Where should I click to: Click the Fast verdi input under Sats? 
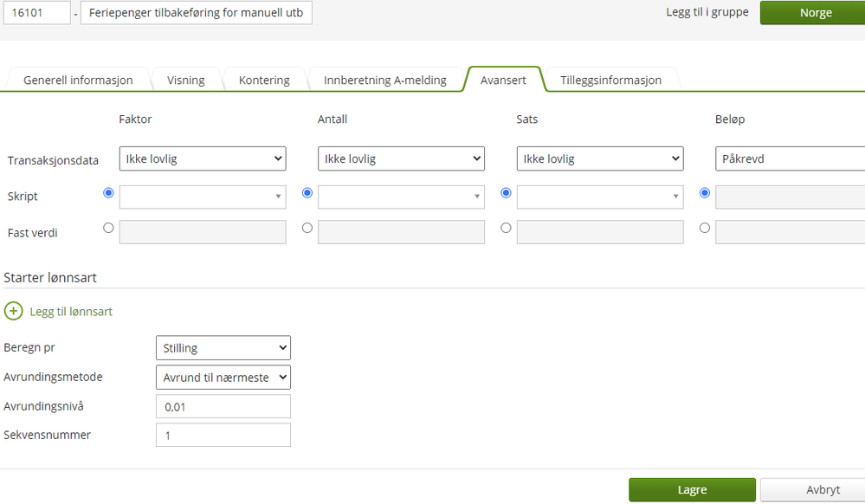(600, 232)
